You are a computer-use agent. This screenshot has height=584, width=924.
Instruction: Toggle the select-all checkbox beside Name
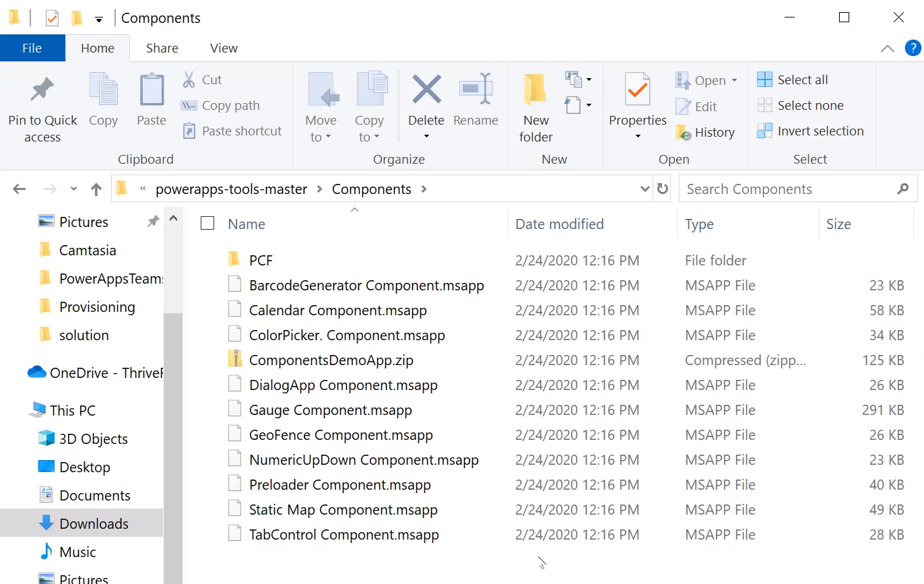[x=207, y=223]
